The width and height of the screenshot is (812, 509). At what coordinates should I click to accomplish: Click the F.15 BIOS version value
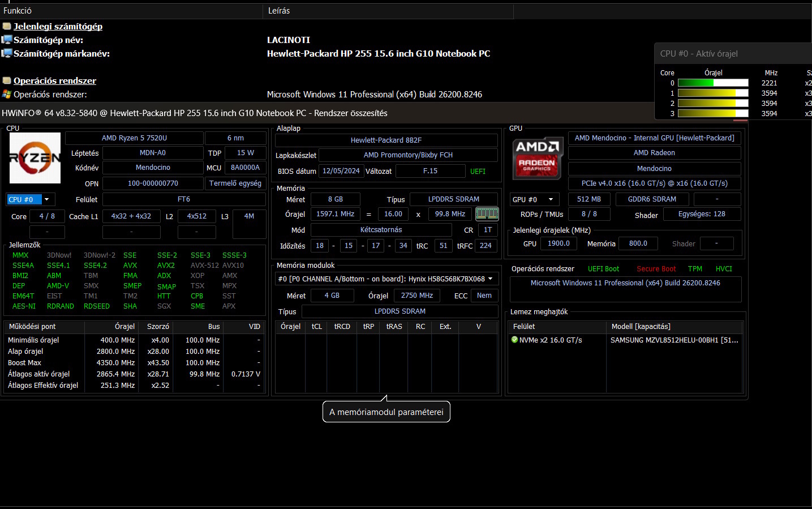point(430,171)
